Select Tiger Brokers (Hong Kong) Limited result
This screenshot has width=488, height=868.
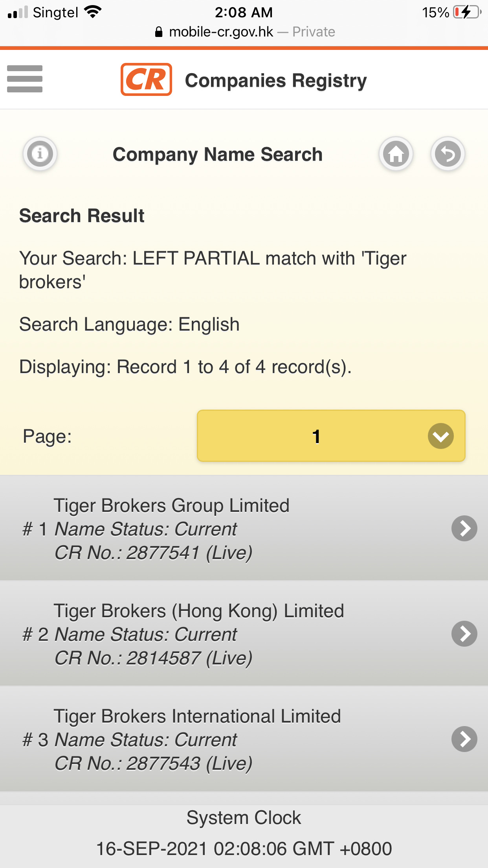244,633
